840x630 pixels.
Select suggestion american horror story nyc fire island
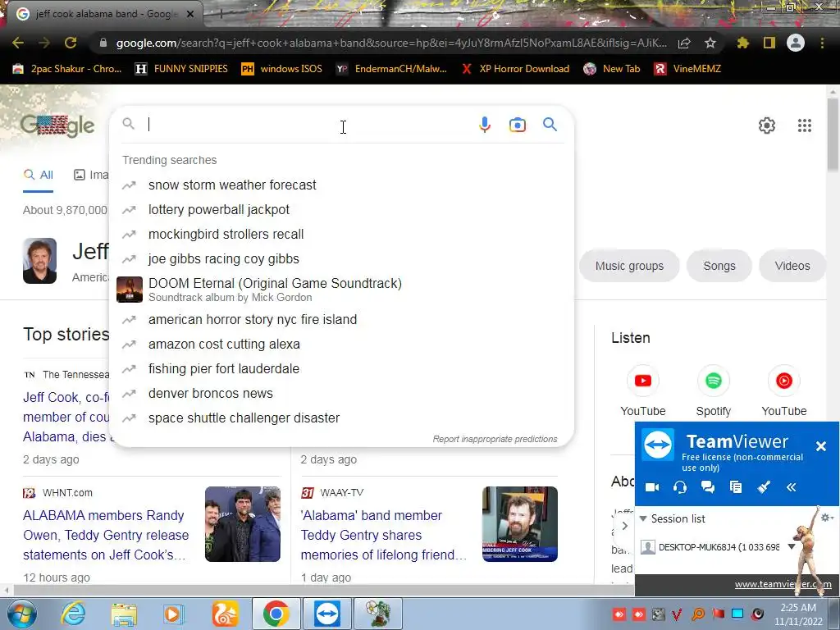click(x=341, y=319)
